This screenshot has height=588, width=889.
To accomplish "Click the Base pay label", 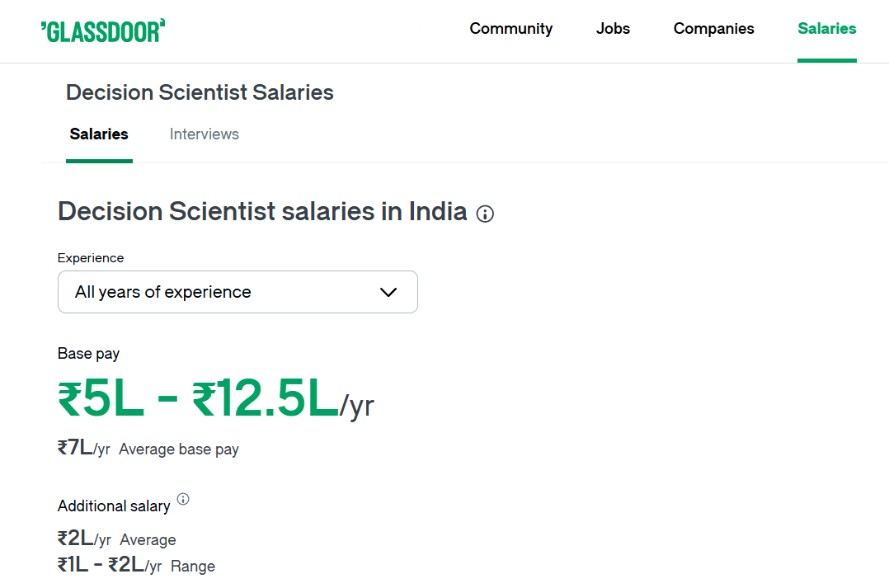I will tap(88, 354).
